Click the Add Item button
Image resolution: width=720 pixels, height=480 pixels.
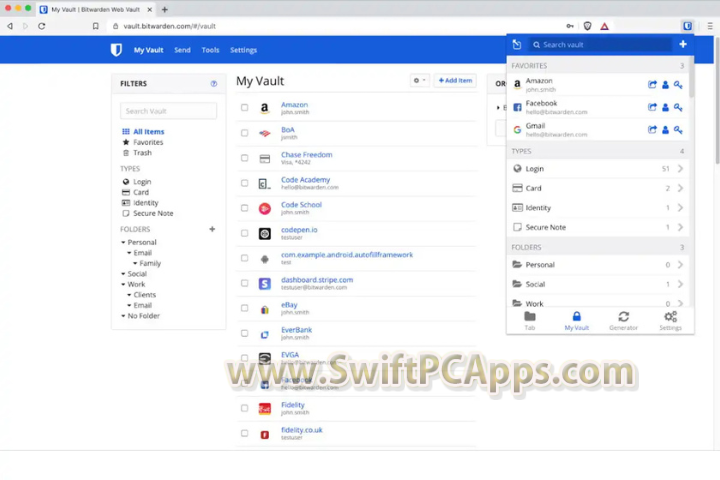[455, 80]
